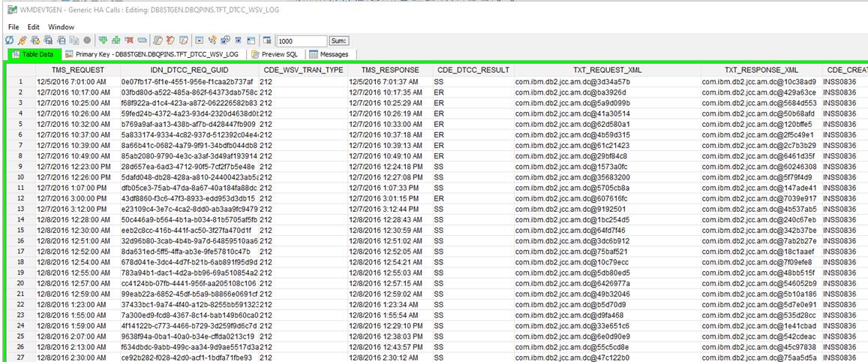Click the red X delete row icon

[128, 41]
